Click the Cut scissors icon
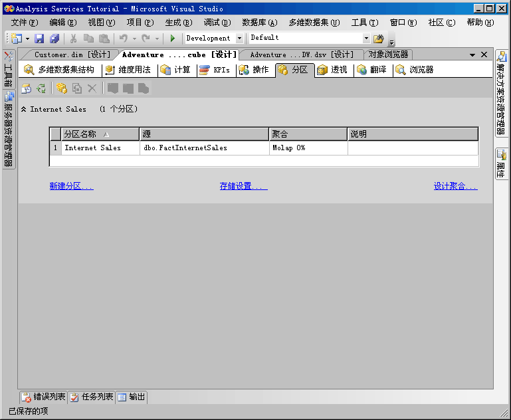 pos(73,39)
